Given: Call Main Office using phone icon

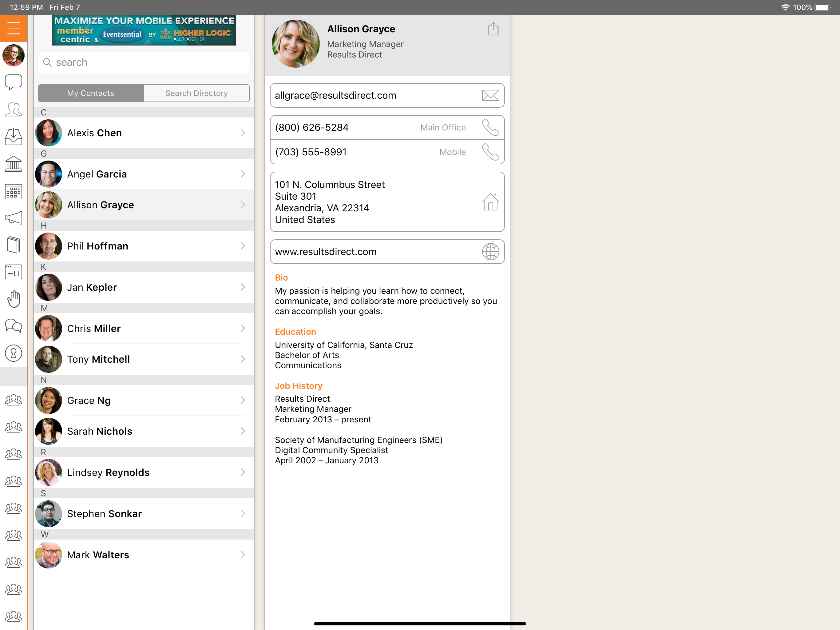Looking at the screenshot, I should coord(490,127).
